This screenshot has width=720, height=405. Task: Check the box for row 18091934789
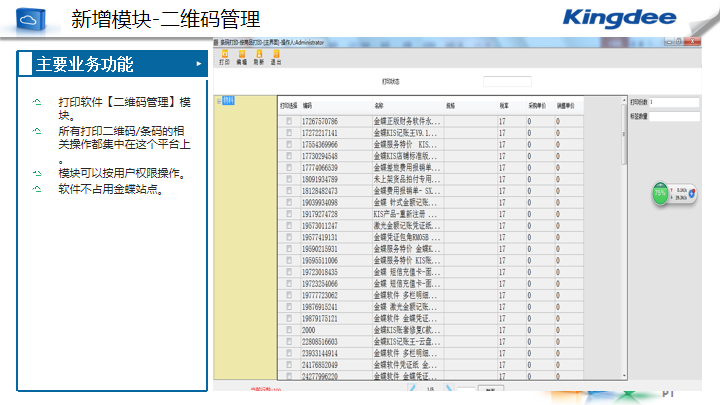click(289, 179)
